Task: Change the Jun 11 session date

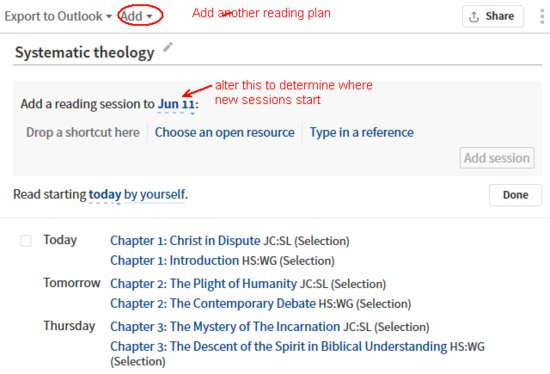Action: click(x=176, y=104)
